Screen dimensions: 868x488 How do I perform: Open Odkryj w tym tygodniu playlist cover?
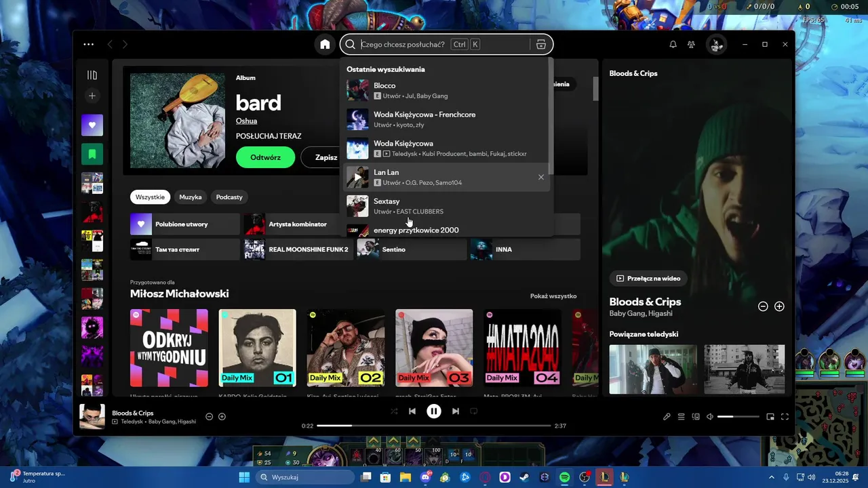pos(169,348)
